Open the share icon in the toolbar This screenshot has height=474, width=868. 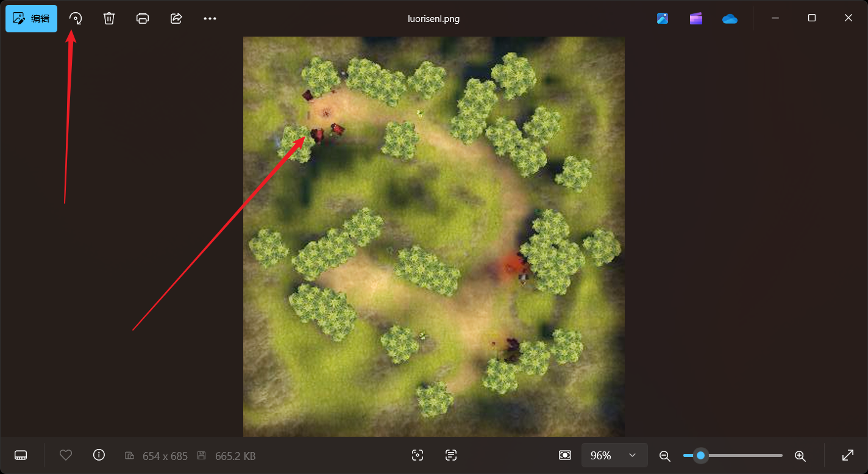[x=176, y=18]
